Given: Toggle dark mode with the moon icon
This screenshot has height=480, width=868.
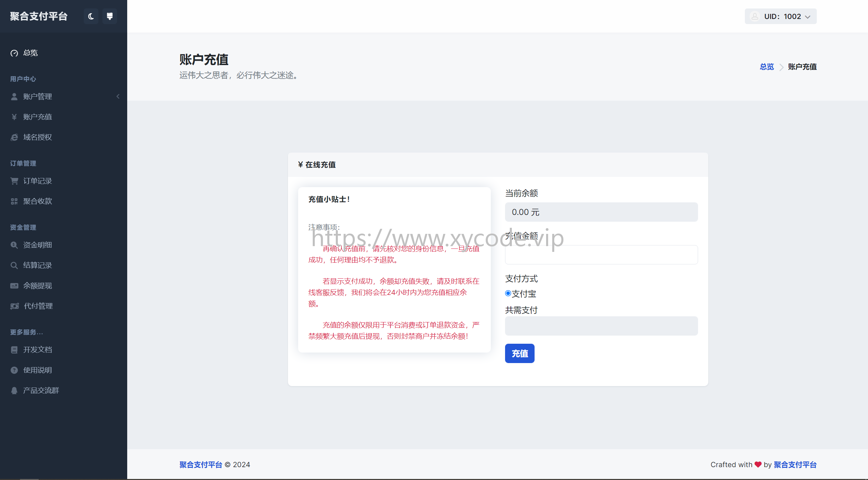Looking at the screenshot, I should click(x=91, y=16).
